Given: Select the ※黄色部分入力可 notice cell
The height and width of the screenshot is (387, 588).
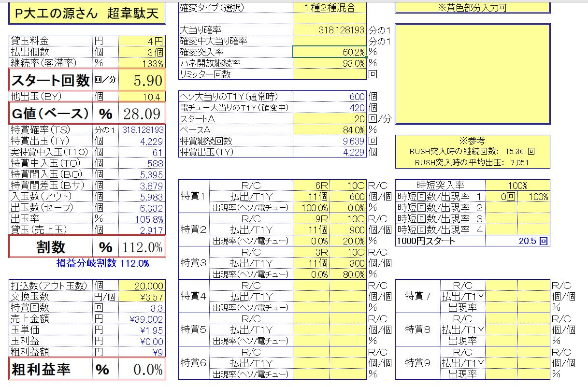Looking at the screenshot, I should click(x=473, y=8).
